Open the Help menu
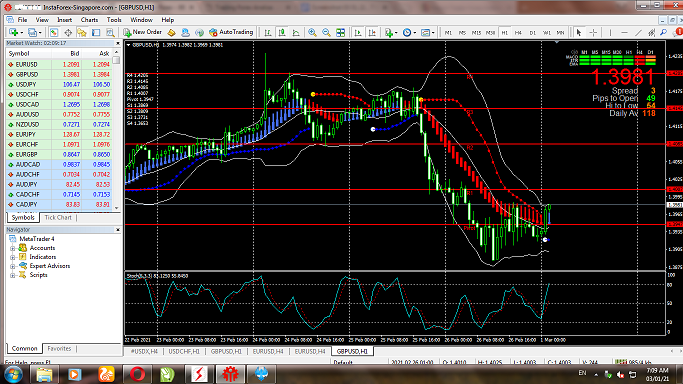683x384 pixels. 168,20
